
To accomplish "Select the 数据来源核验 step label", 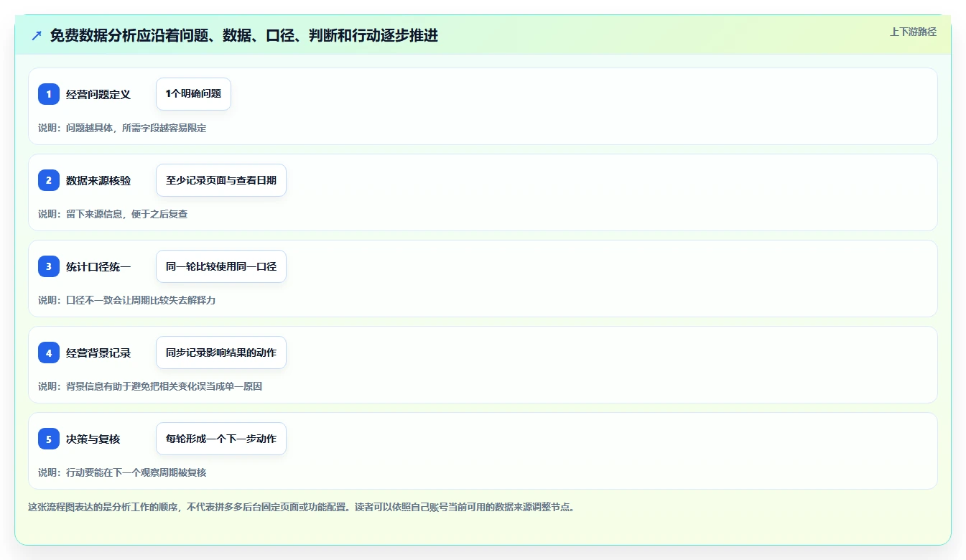I will pos(98,180).
